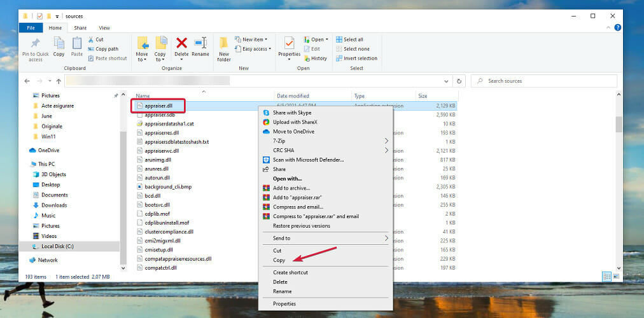Click the file list vertical scrollbar thumb

(x=619, y=124)
